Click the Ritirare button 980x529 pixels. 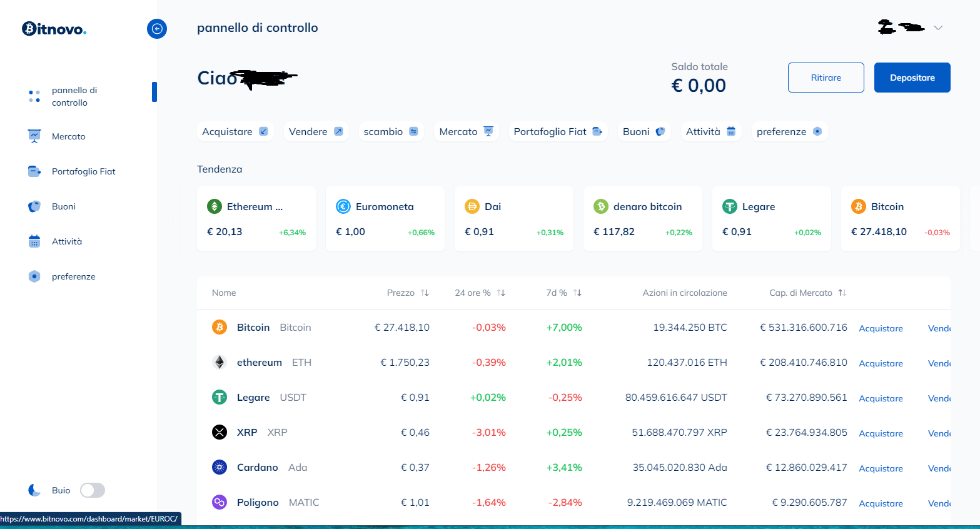826,78
